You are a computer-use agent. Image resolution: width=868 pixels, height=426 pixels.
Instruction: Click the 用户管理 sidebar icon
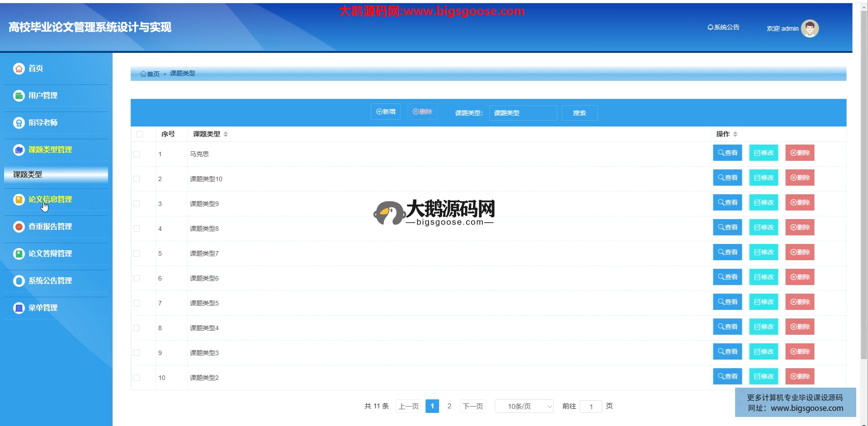(x=19, y=96)
